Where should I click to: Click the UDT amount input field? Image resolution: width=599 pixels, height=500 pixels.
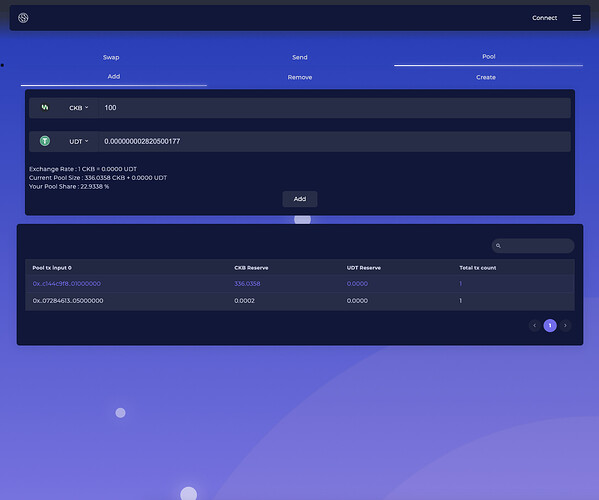(x=335, y=141)
